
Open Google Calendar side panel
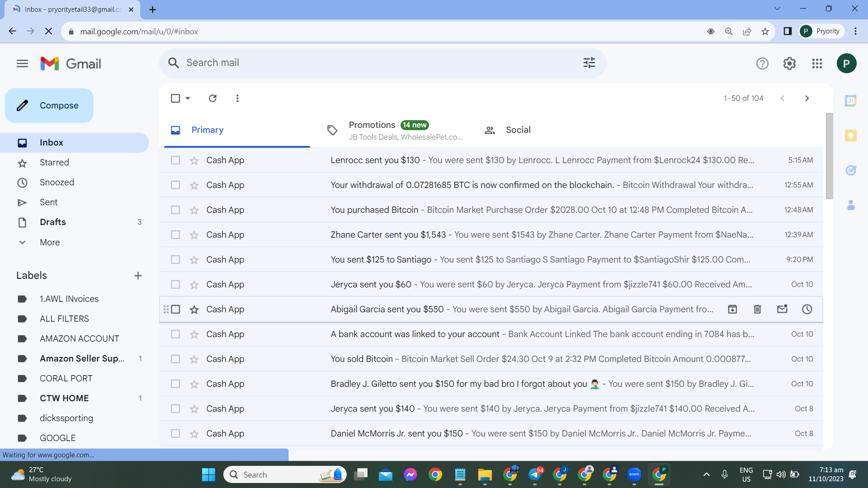click(x=851, y=101)
